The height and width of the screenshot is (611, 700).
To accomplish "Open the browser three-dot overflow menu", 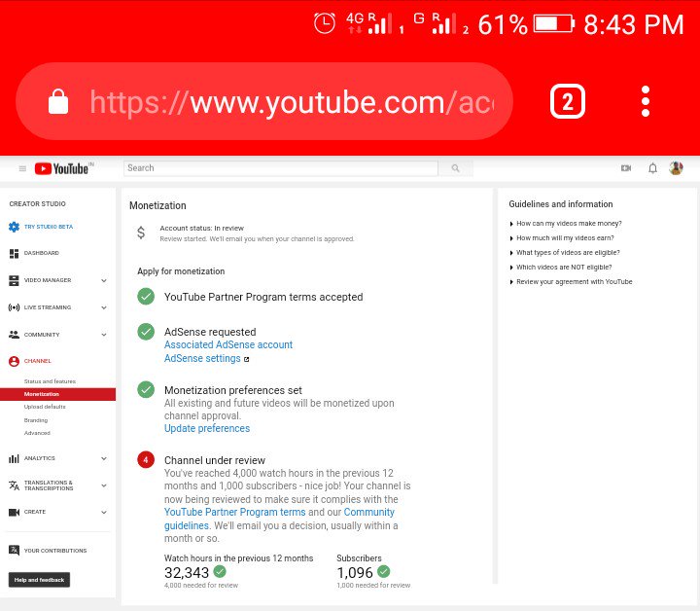I will pyautogui.click(x=646, y=101).
